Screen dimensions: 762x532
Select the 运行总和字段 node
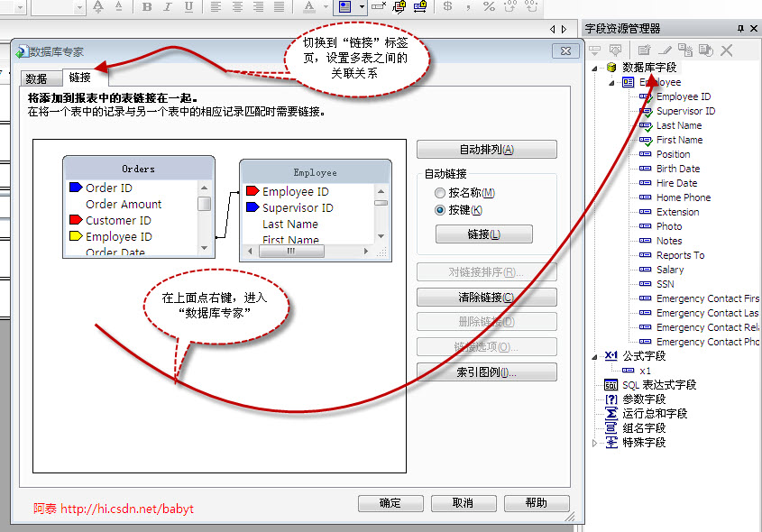click(654, 414)
